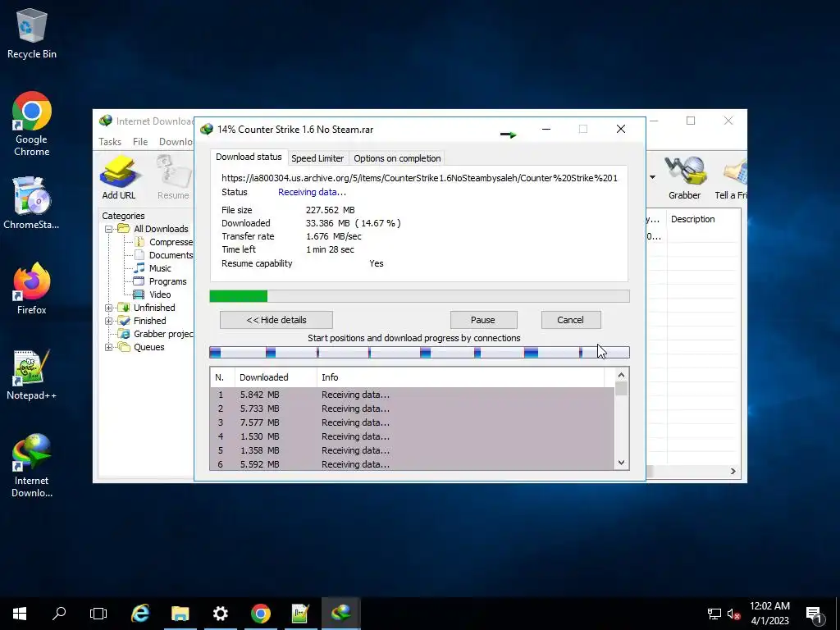Click the green download progress bar
Viewport: 840px width, 630px height.
click(x=419, y=296)
